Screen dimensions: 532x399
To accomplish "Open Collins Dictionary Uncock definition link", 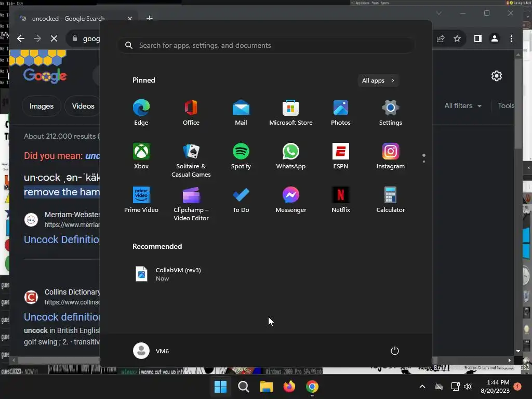I will click(62, 317).
